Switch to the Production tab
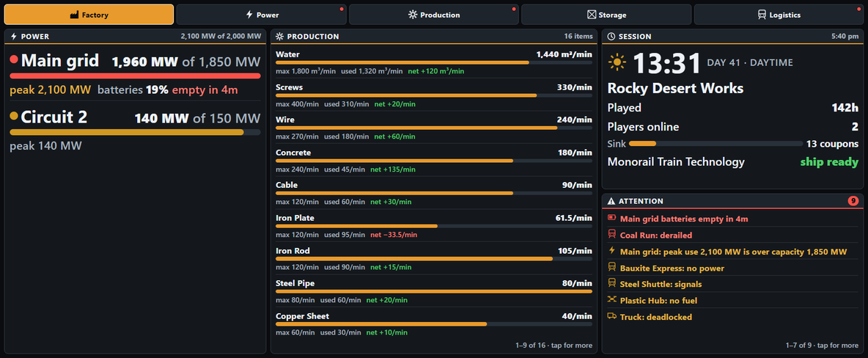Viewport: 868px width, 358px height. (434, 15)
